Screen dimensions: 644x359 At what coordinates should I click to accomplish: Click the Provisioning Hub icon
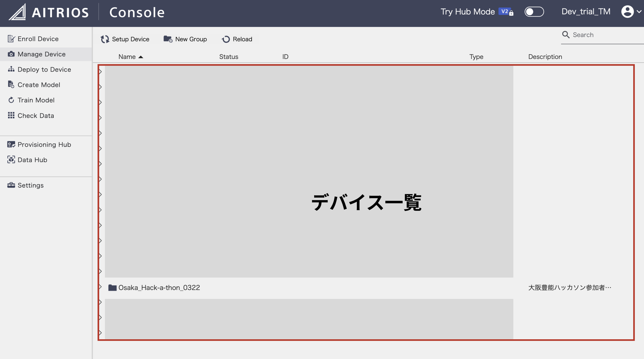pyautogui.click(x=11, y=144)
